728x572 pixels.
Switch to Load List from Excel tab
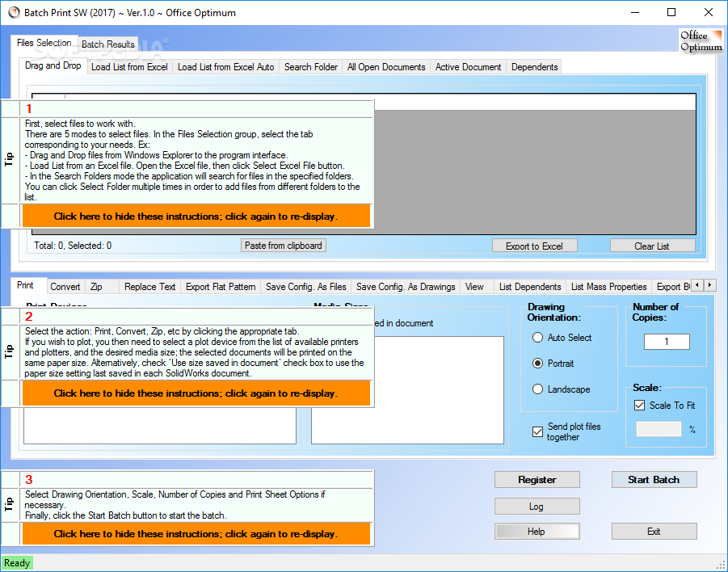coord(129,67)
